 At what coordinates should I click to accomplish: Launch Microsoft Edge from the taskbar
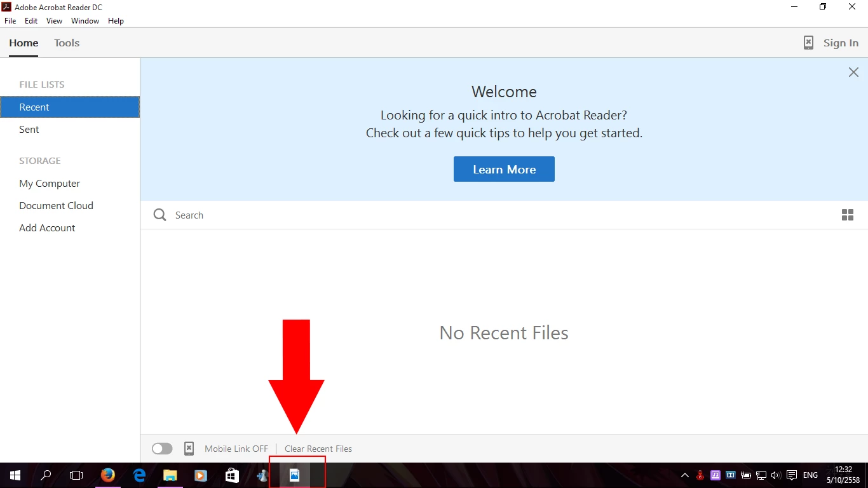pyautogui.click(x=139, y=475)
